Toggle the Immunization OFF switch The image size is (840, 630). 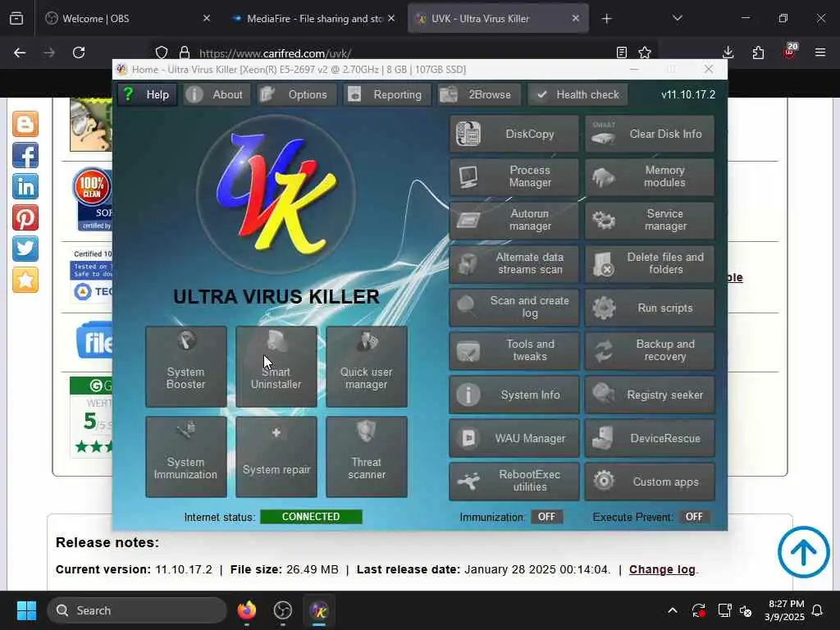546,517
